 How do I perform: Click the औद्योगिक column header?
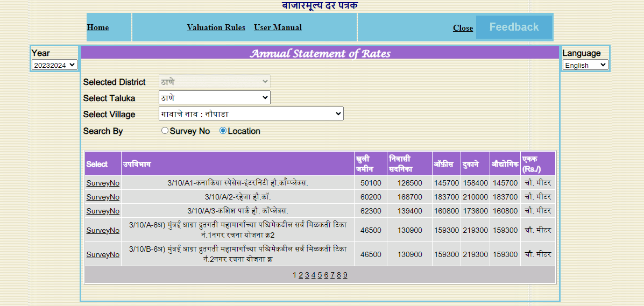[505, 164]
